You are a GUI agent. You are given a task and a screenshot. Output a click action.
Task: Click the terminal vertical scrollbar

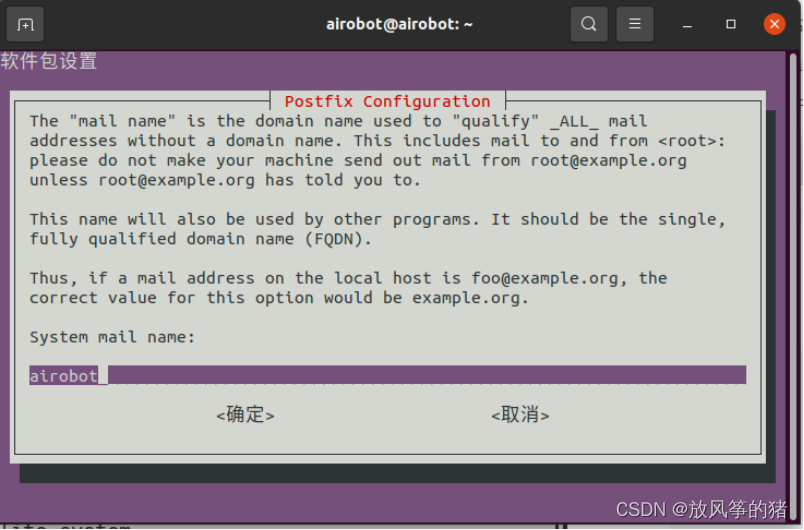[x=793, y=287]
